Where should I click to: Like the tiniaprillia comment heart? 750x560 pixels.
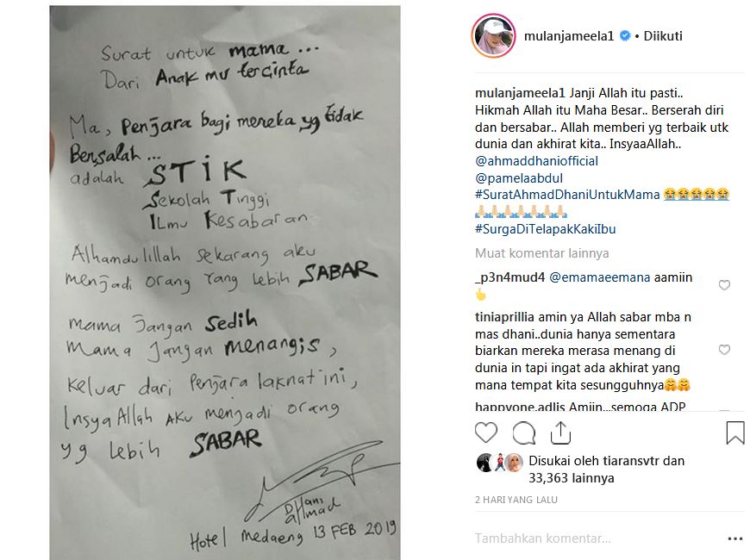pos(724,350)
